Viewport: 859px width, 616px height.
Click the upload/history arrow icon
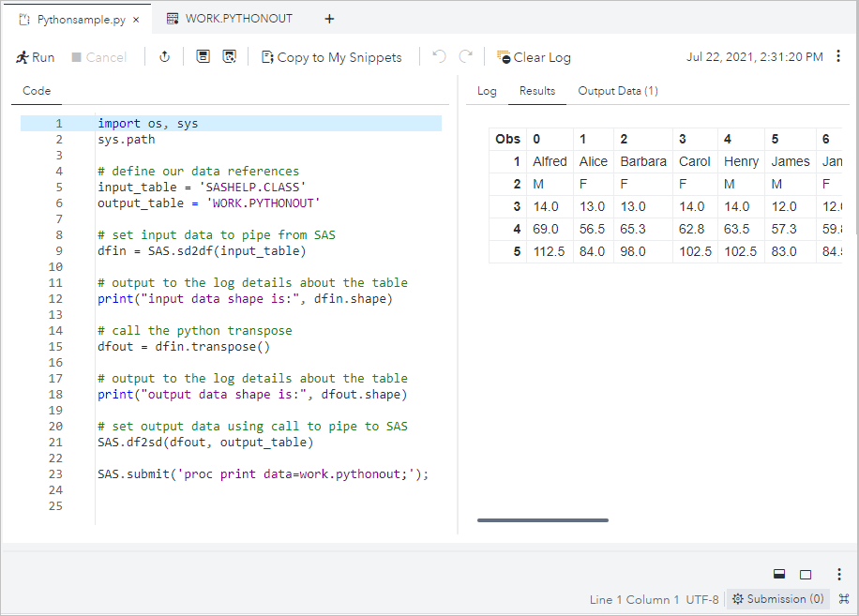[164, 57]
